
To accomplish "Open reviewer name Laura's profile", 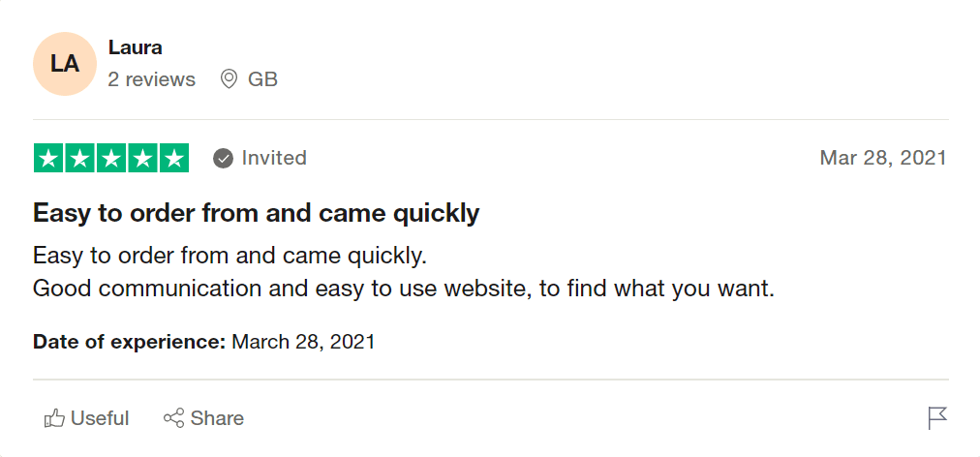I will [136, 47].
